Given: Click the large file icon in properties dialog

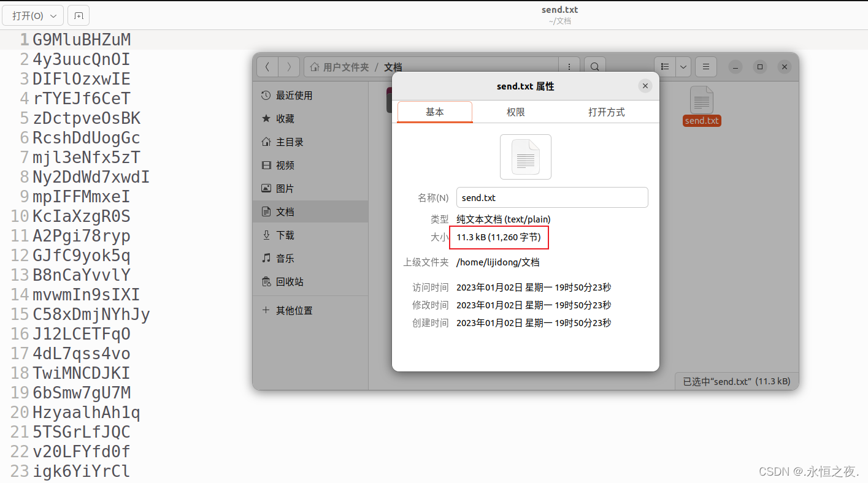Looking at the screenshot, I should point(526,157).
